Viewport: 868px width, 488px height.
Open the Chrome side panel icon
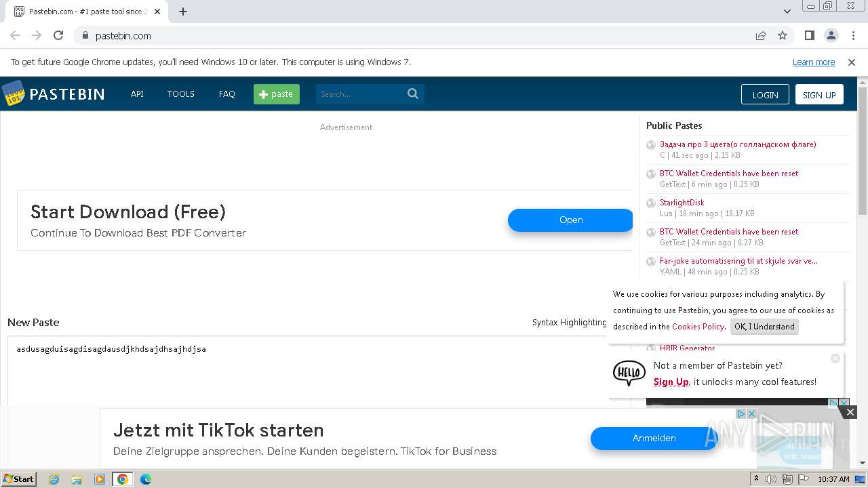coord(809,35)
